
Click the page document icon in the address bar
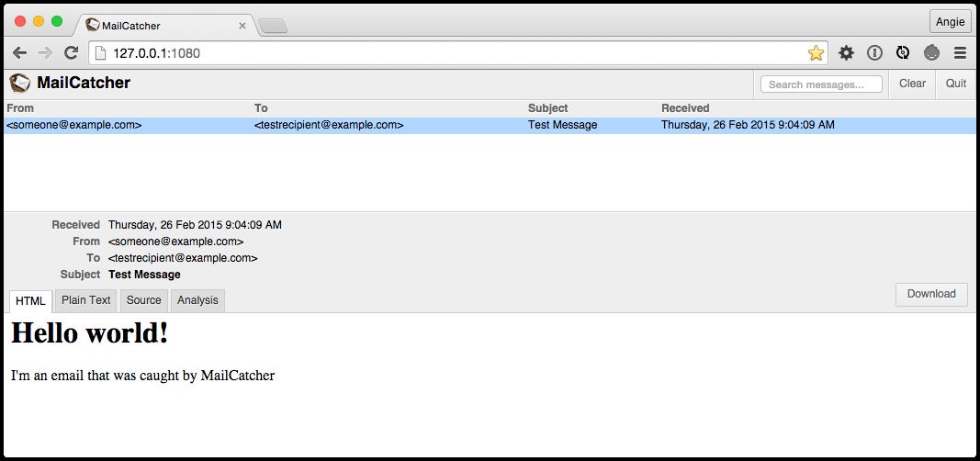(102, 53)
